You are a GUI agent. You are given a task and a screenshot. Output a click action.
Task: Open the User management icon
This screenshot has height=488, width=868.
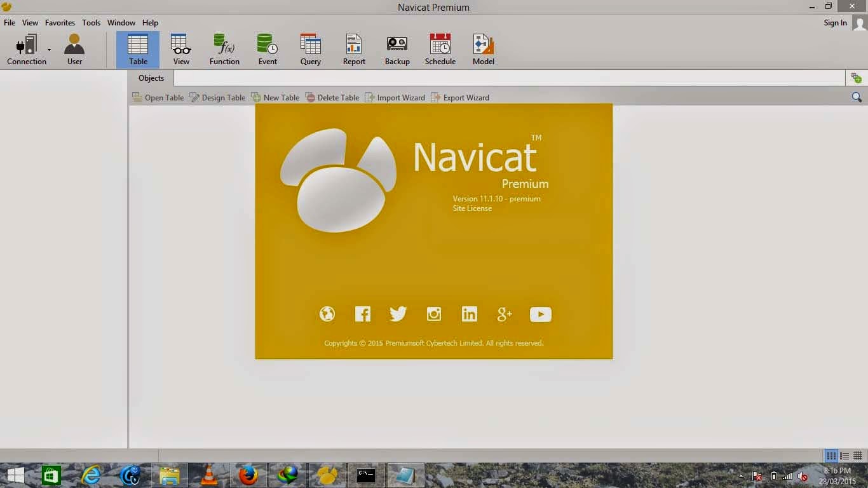(x=74, y=50)
